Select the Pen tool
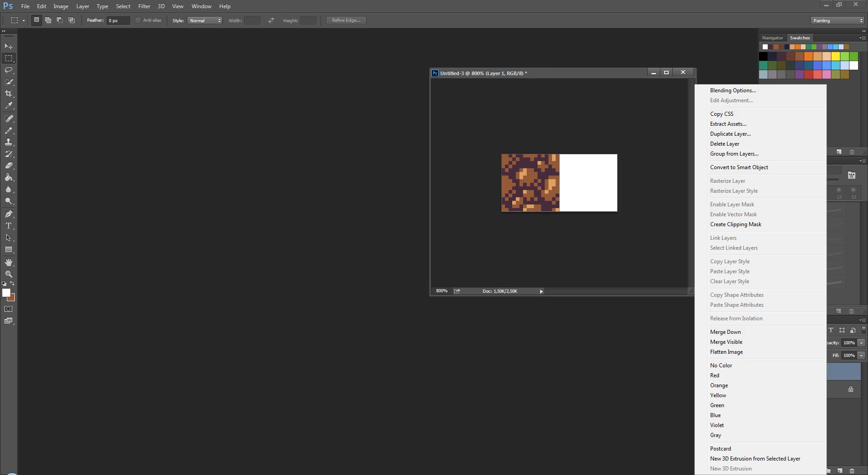868x475 pixels. tap(9, 214)
